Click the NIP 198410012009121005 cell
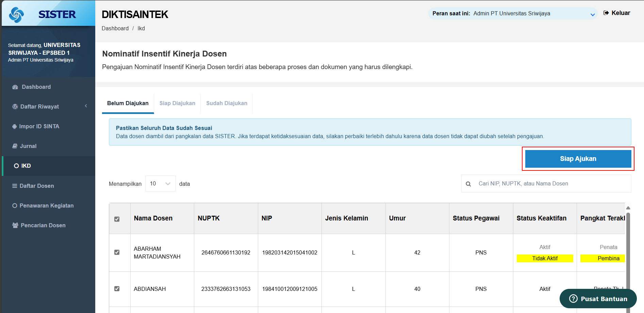 (x=290, y=289)
